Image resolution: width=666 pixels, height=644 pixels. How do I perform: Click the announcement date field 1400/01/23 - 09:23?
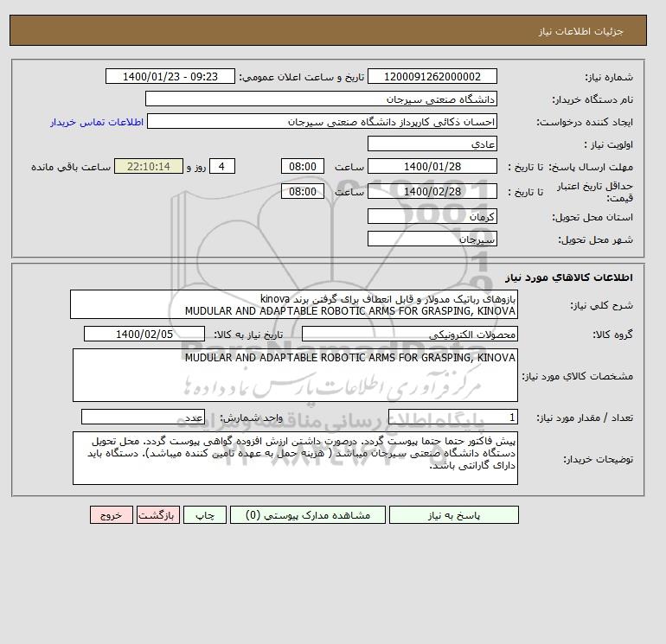(170, 76)
